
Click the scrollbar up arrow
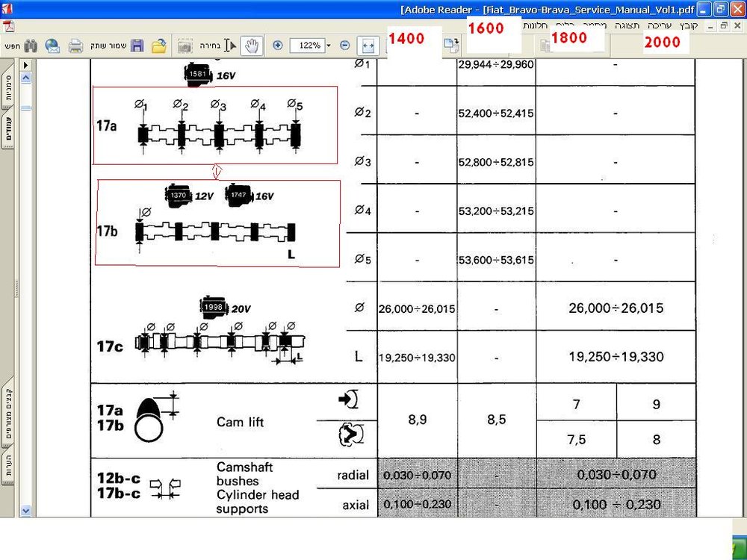(25, 77)
